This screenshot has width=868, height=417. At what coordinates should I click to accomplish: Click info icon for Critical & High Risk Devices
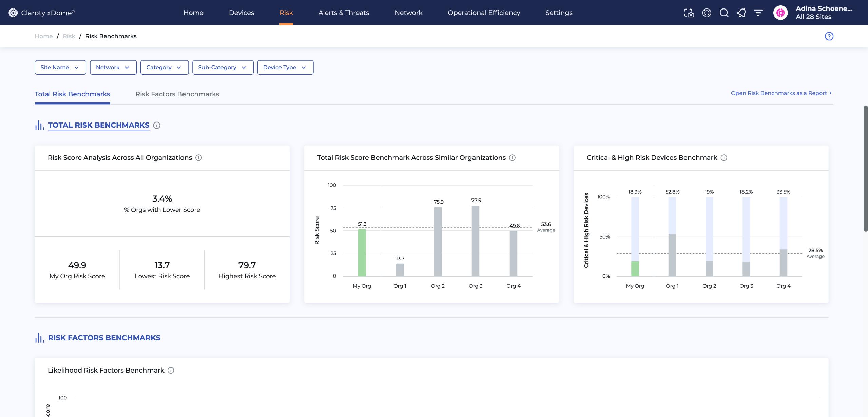pyautogui.click(x=724, y=158)
